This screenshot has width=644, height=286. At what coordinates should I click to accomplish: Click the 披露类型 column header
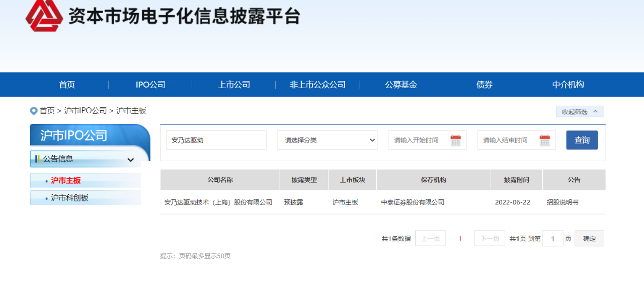304,180
